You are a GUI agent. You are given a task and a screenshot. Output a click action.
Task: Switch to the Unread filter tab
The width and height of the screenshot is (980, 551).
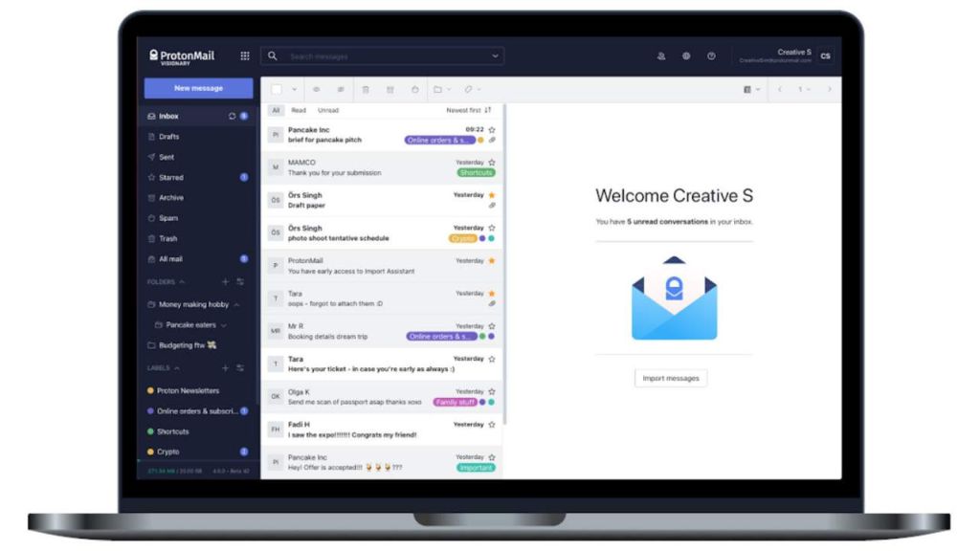click(x=328, y=110)
